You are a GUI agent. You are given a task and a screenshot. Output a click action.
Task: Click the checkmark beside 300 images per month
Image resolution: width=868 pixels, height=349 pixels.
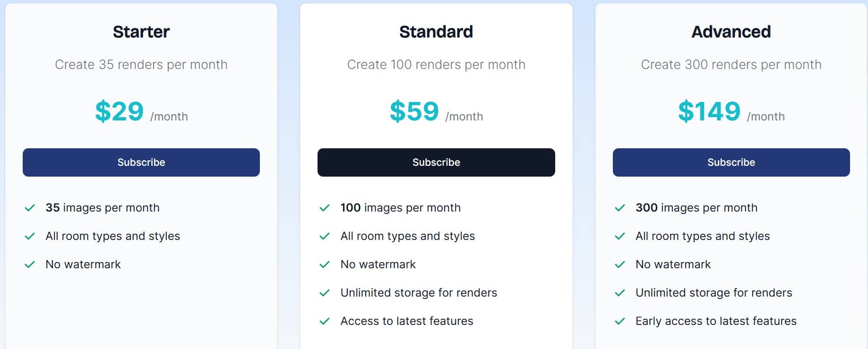click(x=619, y=207)
